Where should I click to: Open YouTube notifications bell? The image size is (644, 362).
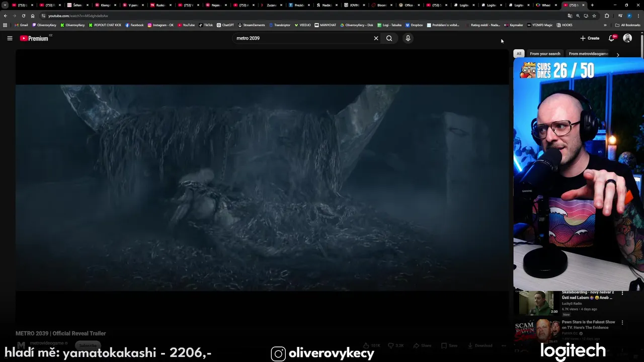pyautogui.click(x=612, y=38)
